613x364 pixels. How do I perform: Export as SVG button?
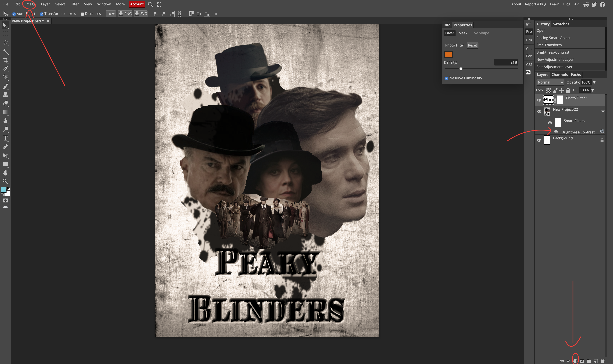tap(141, 14)
